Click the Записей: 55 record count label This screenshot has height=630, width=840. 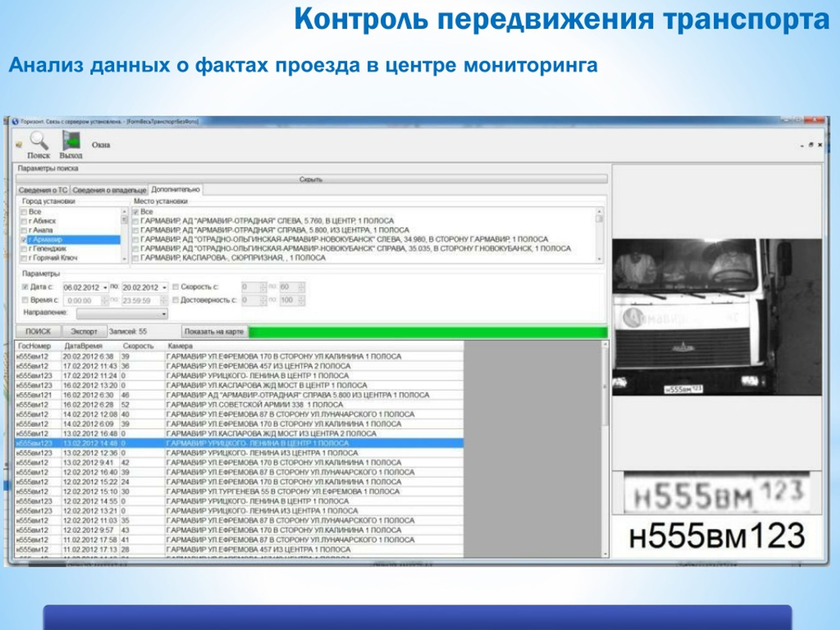coord(128,331)
